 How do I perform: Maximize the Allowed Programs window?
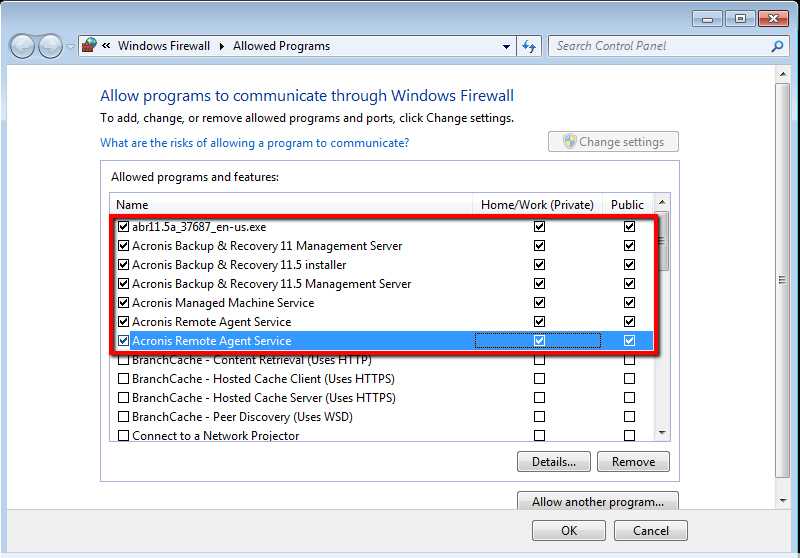(x=740, y=19)
